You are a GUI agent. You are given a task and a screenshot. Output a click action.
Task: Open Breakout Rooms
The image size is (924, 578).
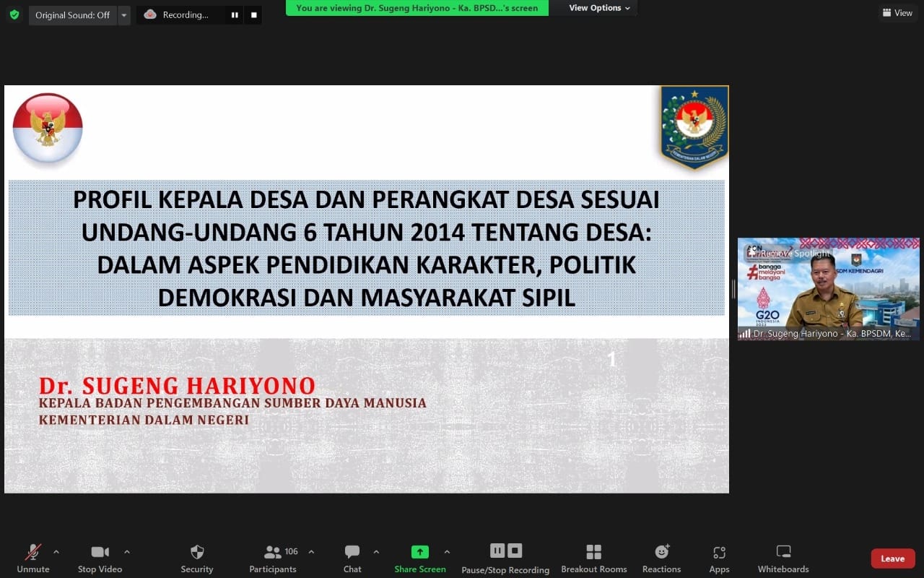click(593, 553)
